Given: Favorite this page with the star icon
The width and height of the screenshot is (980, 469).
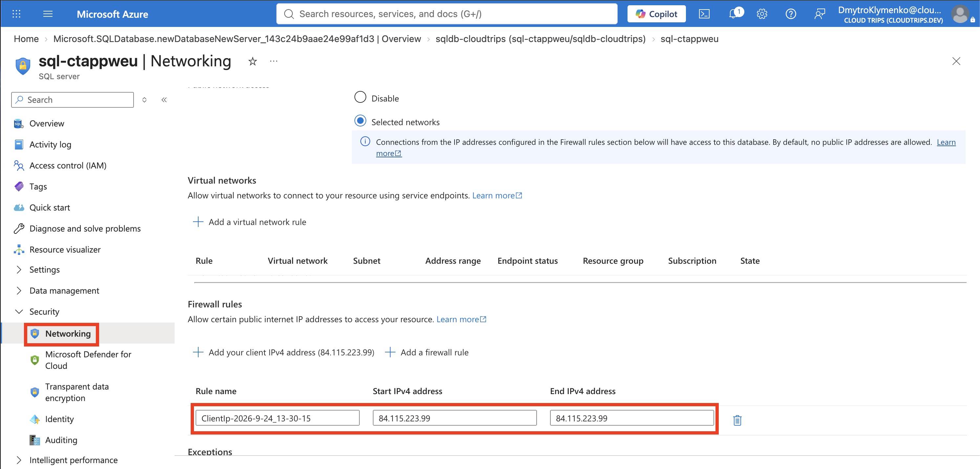Looking at the screenshot, I should pos(253,61).
